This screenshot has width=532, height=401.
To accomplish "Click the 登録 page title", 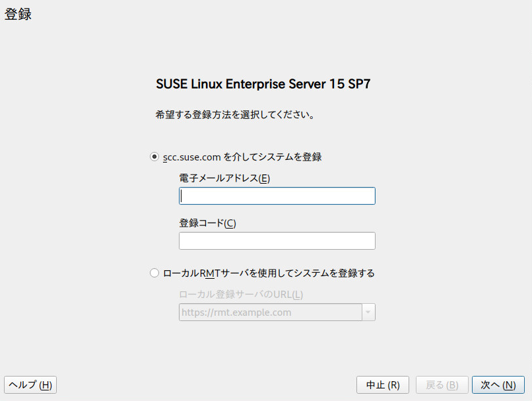I will [x=18, y=15].
